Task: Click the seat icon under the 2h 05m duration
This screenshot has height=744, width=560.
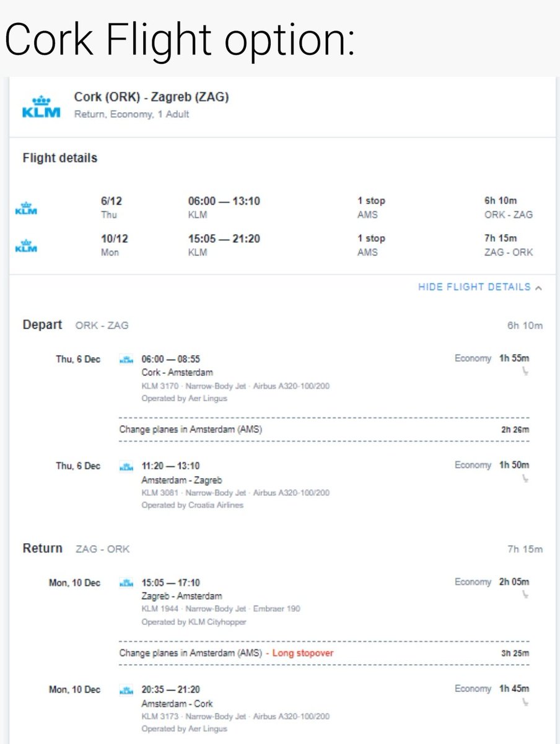Action: (x=525, y=595)
